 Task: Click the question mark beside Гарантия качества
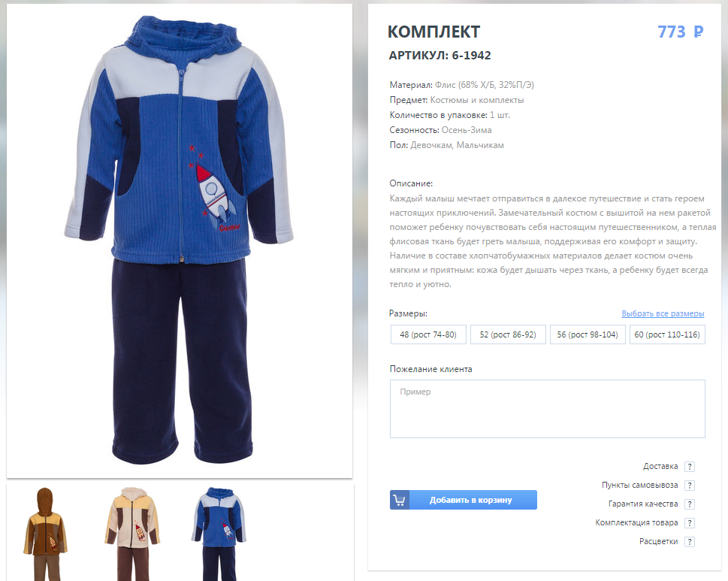point(690,504)
